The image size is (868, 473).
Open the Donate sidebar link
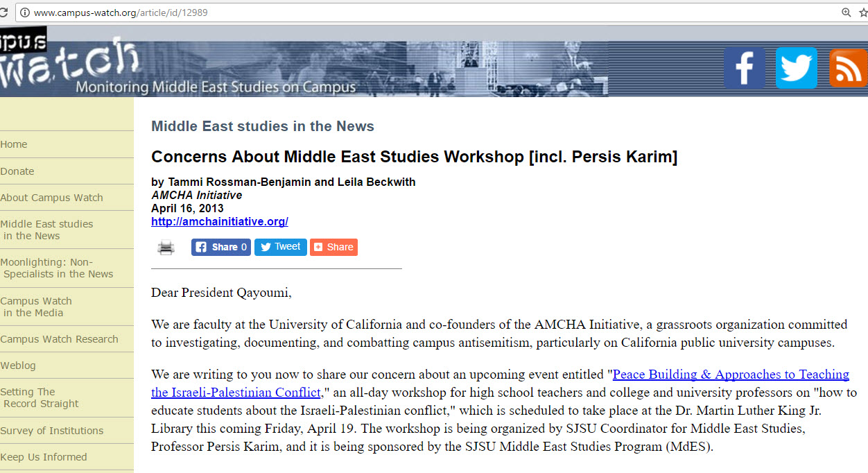(x=17, y=171)
